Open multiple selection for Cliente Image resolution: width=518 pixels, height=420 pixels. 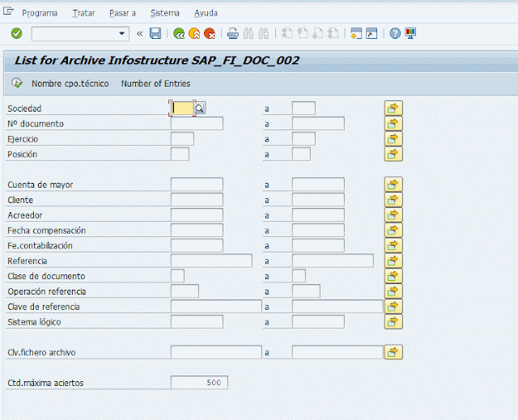tap(393, 199)
